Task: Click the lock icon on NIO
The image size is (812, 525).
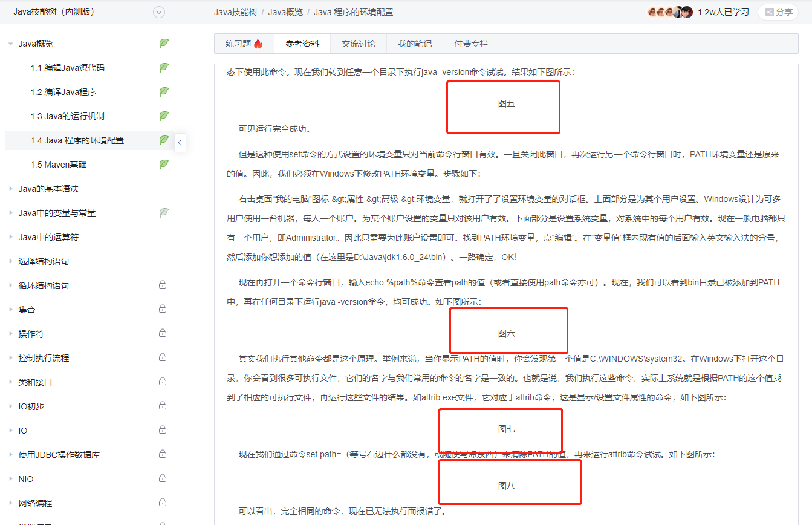Action: pyautogui.click(x=163, y=478)
